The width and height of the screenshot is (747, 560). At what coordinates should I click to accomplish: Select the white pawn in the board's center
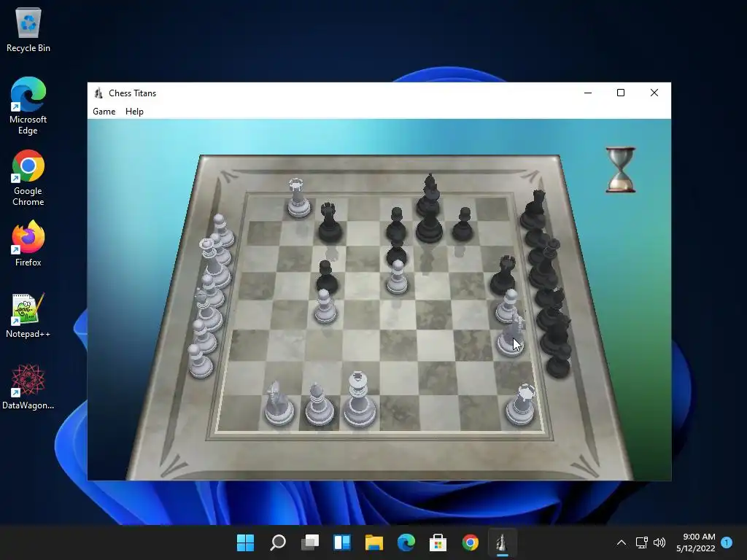pyautogui.click(x=397, y=276)
